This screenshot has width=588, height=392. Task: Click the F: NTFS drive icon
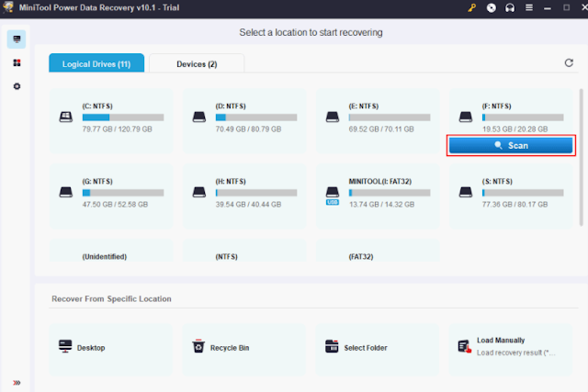(466, 117)
